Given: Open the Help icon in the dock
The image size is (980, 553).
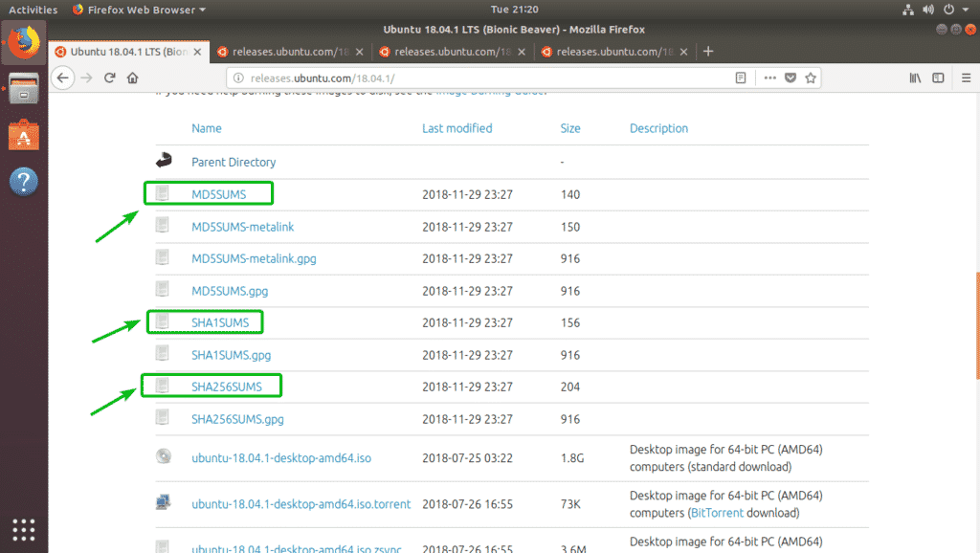Looking at the screenshot, I should 24,182.
